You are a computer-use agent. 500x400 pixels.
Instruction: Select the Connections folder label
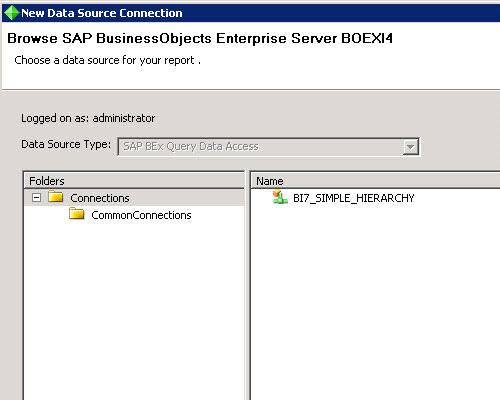click(100, 198)
